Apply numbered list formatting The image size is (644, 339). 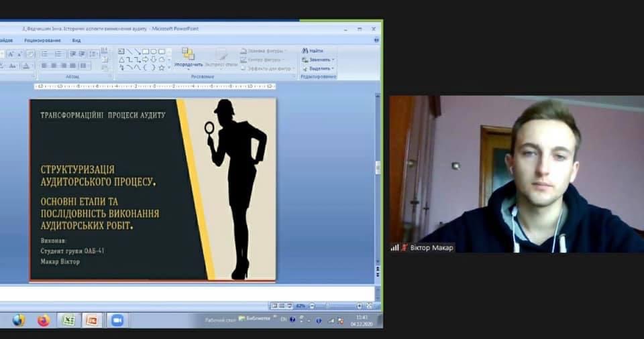59,54
